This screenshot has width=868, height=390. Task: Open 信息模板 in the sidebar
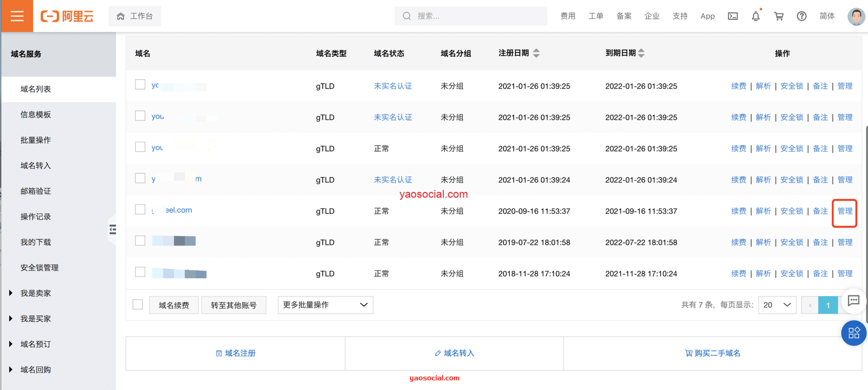(x=36, y=115)
